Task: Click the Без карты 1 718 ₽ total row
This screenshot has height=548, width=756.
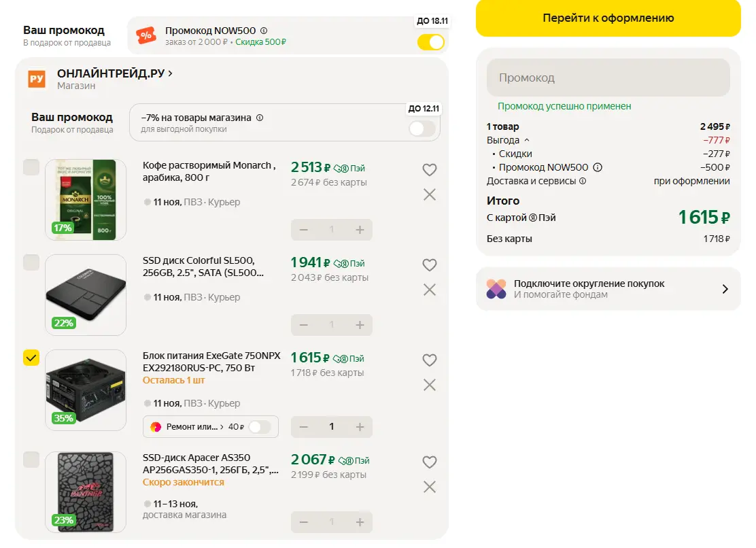Action: click(608, 239)
